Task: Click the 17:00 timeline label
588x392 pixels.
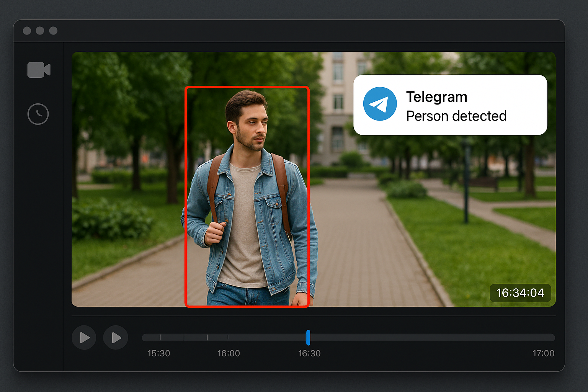Action: coord(543,353)
